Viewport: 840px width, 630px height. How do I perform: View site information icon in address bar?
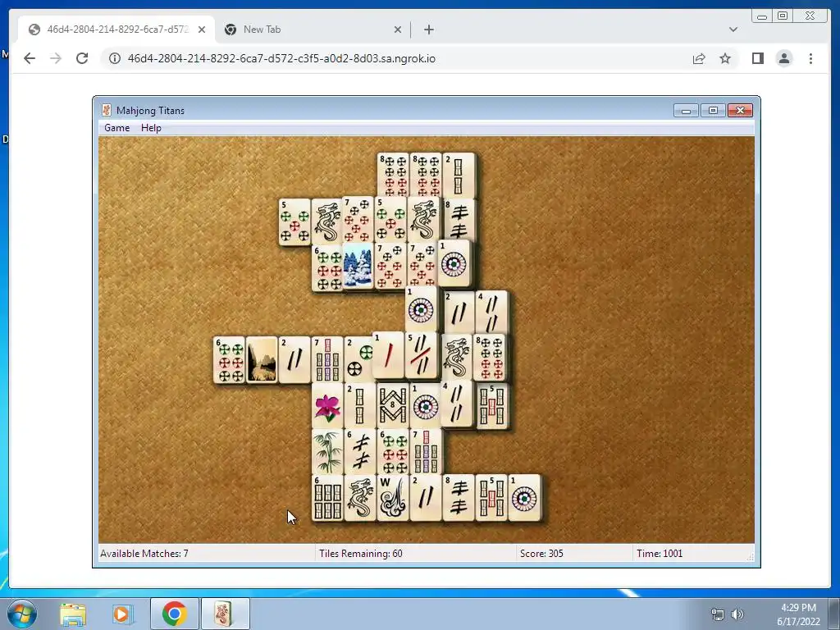pos(115,58)
